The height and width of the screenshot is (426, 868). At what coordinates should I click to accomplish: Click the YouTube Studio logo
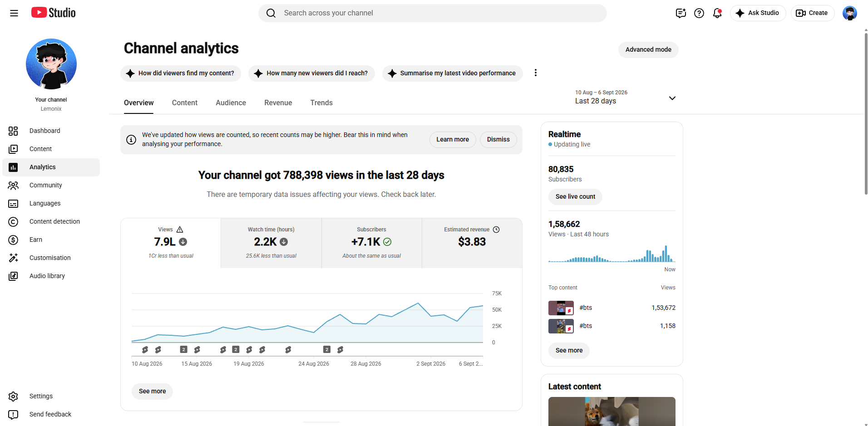(54, 13)
